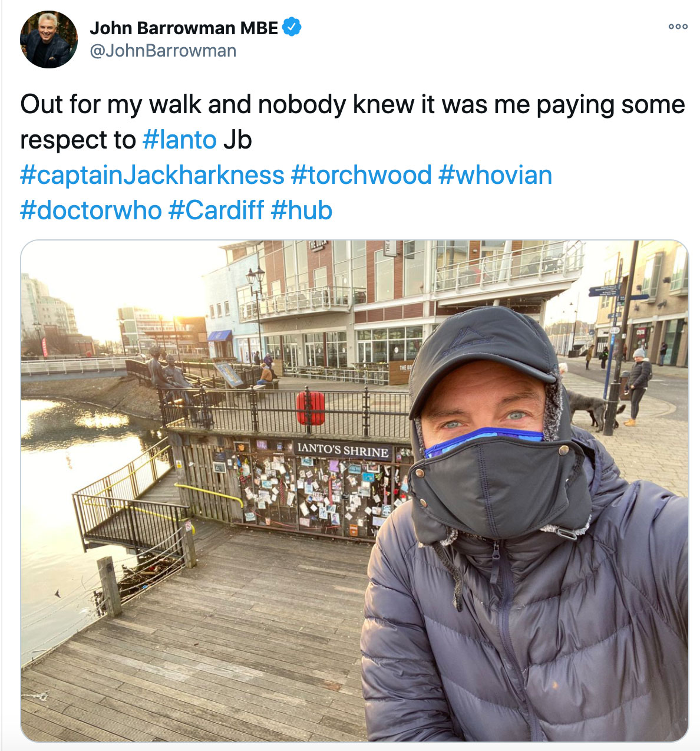This screenshot has height=751, width=700.
Task: Click the Ianto's Shrine sign in photo
Action: tap(344, 449)
